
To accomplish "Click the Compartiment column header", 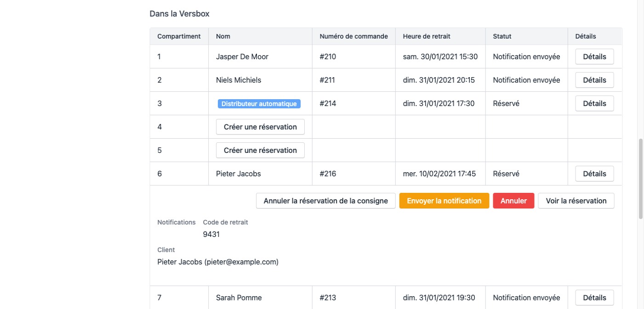I will pos(179,36).
